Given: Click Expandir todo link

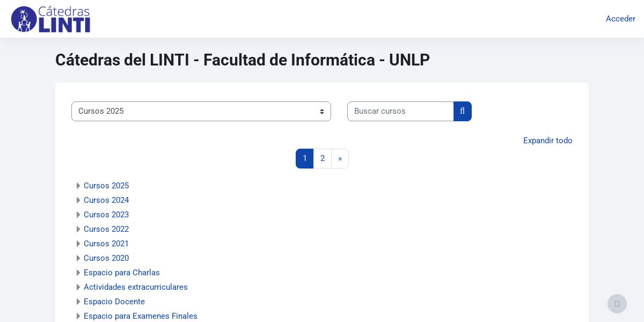Looking at the screenshot, I should point(547,141).
